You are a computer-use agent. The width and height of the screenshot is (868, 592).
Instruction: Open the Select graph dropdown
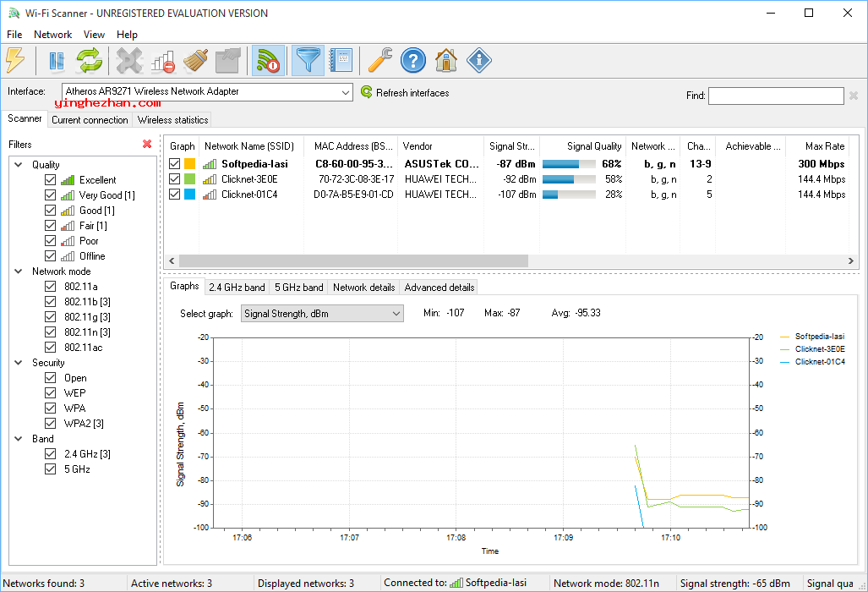[x=322, y=314]
